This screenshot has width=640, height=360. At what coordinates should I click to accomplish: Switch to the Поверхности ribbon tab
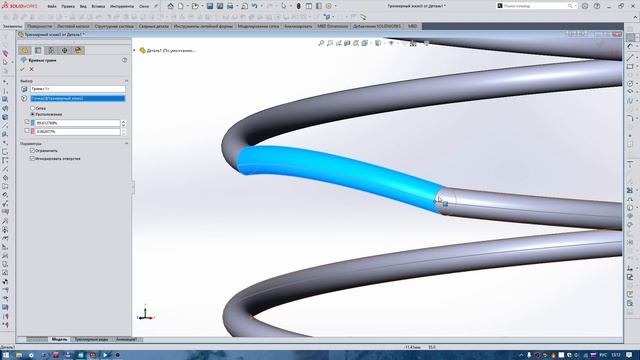point(40,26)
